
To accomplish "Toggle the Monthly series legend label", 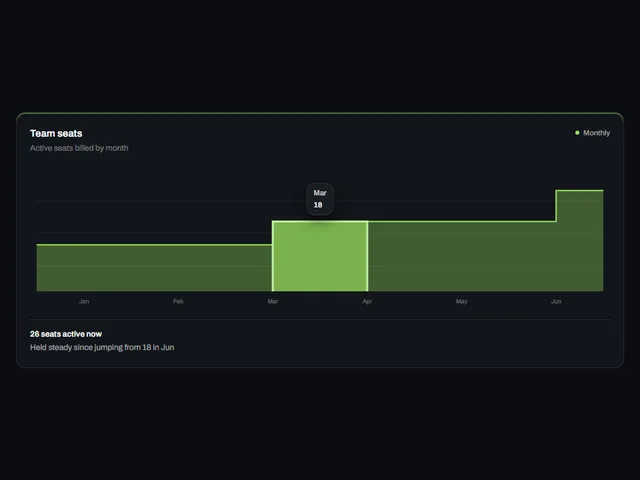I will 596,133.
